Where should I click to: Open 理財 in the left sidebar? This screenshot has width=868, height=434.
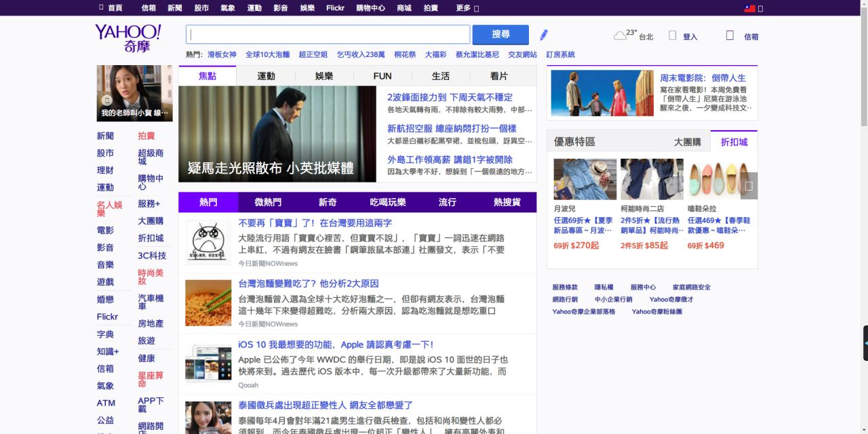[105, 170]
